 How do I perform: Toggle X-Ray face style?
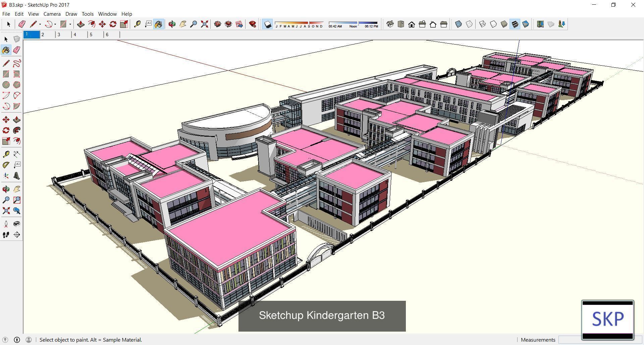pos(459,24)
